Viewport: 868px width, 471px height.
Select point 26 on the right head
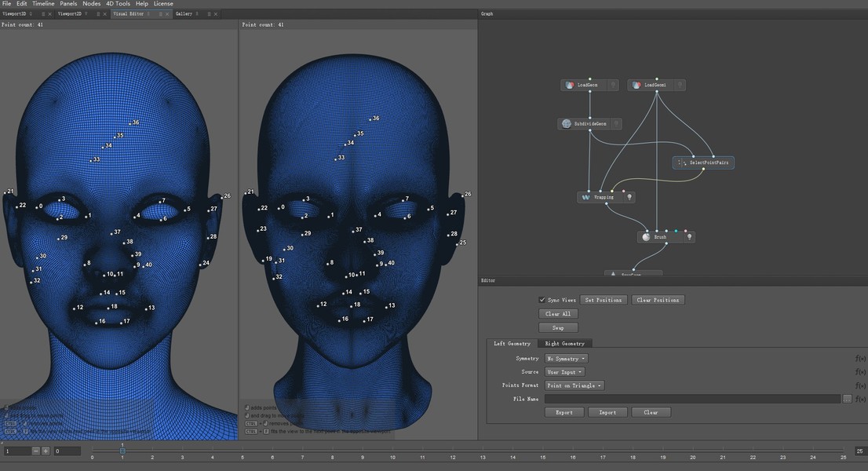(463, 195)
